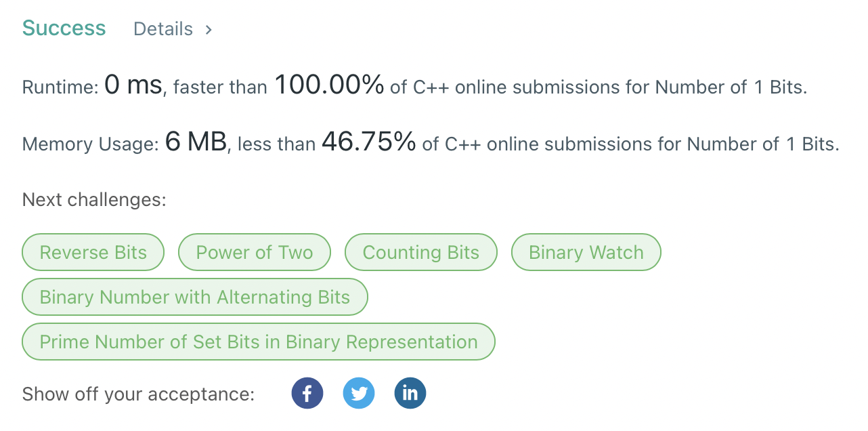
Task: Open Prime Number of Set Bits challenge
Action: pos(259,342)
